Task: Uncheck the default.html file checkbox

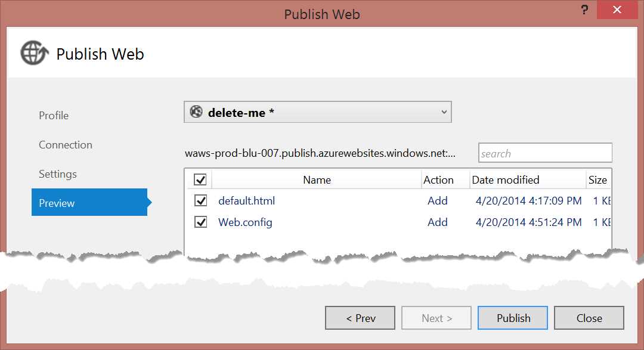Action: click(200, 200)
